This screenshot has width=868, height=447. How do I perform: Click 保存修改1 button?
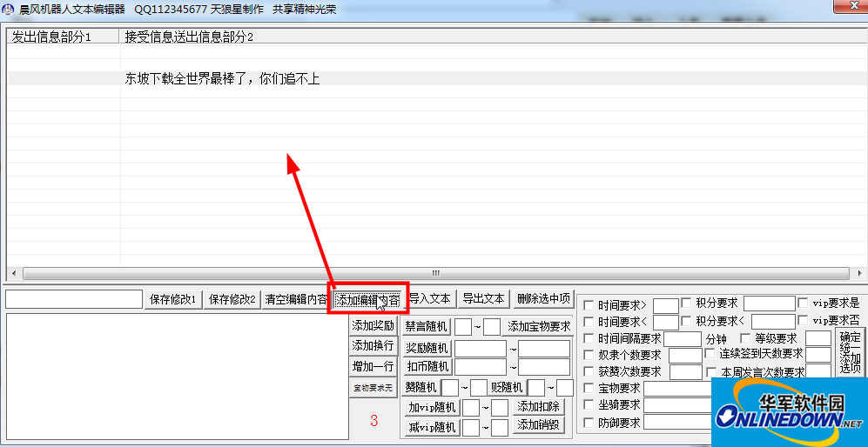[173, 300]
